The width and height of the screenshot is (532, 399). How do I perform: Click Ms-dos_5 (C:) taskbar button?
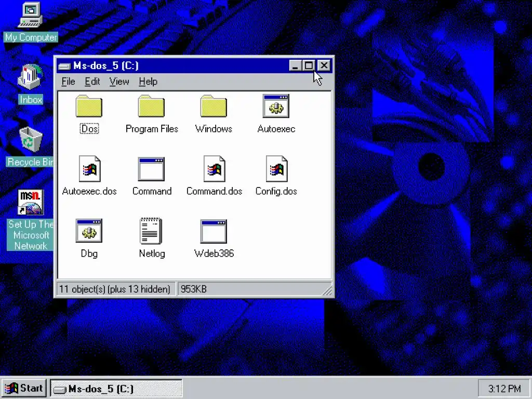[x=116, y=389]
